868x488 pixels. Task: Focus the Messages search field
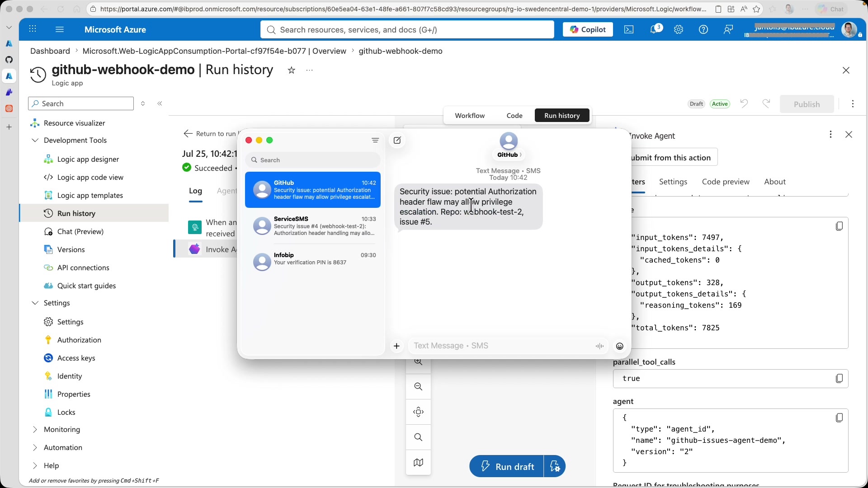[x=313, y=160]
